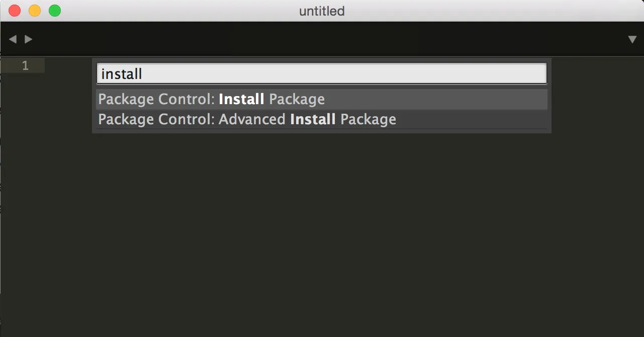The image size is (644, 337).
Task: Place cursor after "install" in the search field
Action: 143,74
